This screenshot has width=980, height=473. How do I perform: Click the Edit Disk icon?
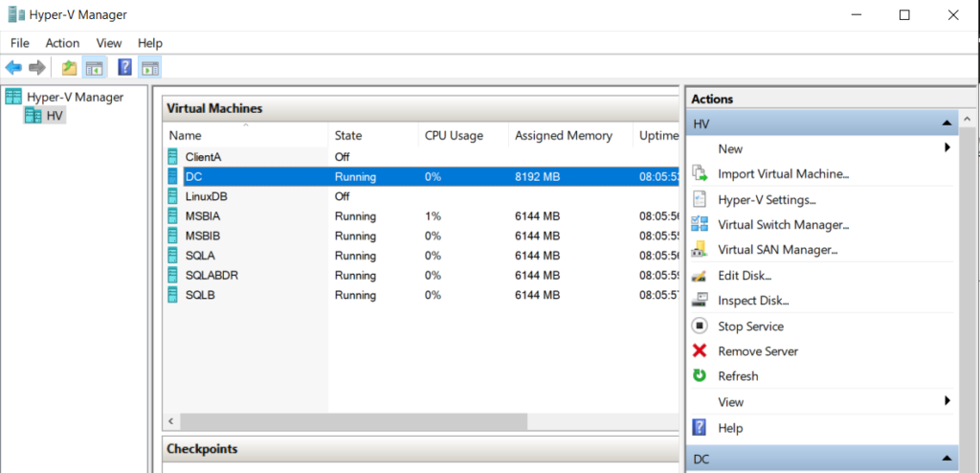700,276
